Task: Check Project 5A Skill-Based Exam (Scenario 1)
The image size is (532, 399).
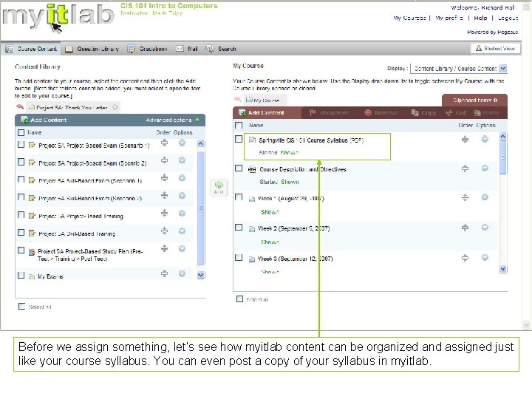Action: coord(21,180)
